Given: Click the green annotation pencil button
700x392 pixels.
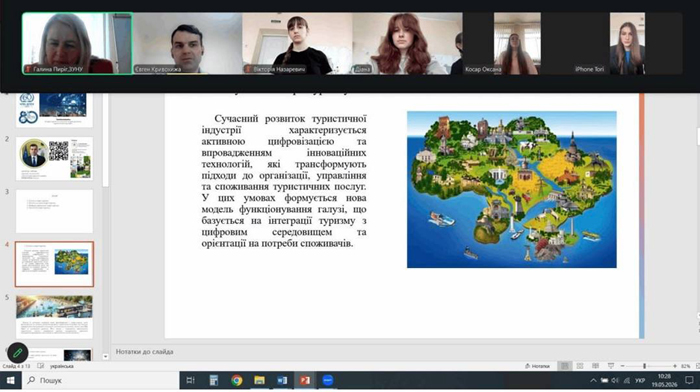Looking at the screenshot, I should [x=17, y=353].
